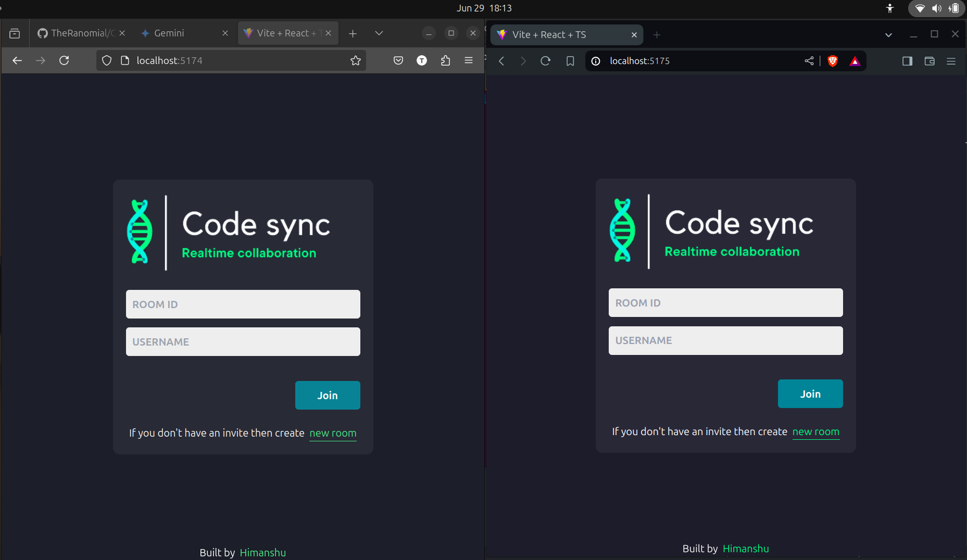
Task: Click the USERNAME field on localhost:5175
Action: tap(726, 341)
